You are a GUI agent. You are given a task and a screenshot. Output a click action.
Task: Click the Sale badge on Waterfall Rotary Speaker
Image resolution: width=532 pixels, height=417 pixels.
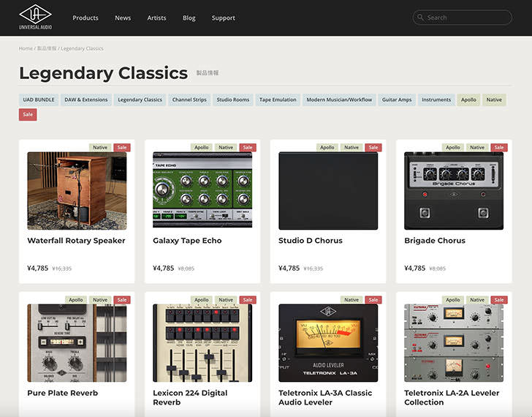click(122, 147)
